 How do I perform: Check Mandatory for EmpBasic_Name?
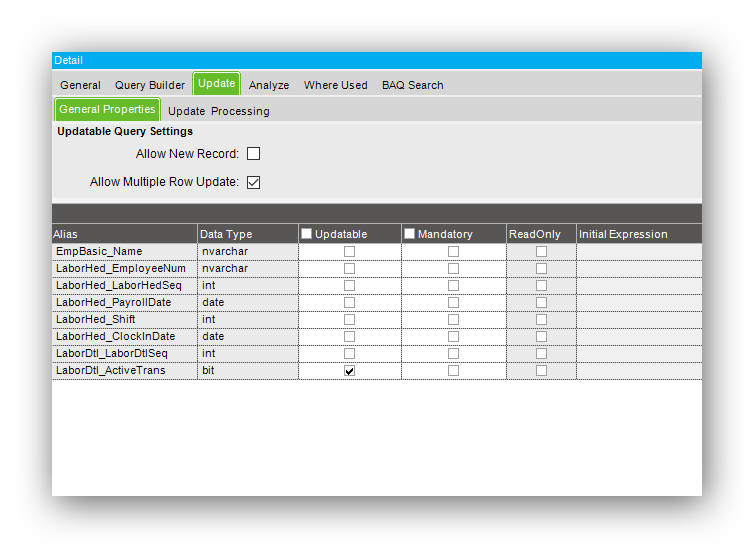[x=453, y=251]
